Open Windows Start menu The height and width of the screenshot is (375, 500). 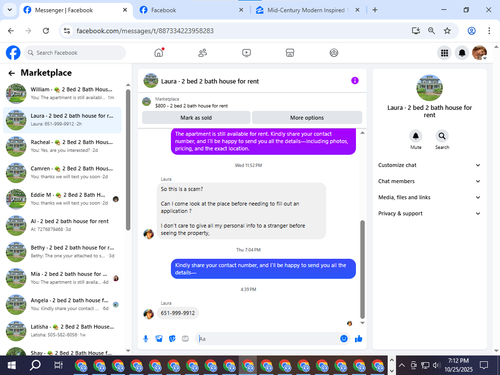click(12, 365)
